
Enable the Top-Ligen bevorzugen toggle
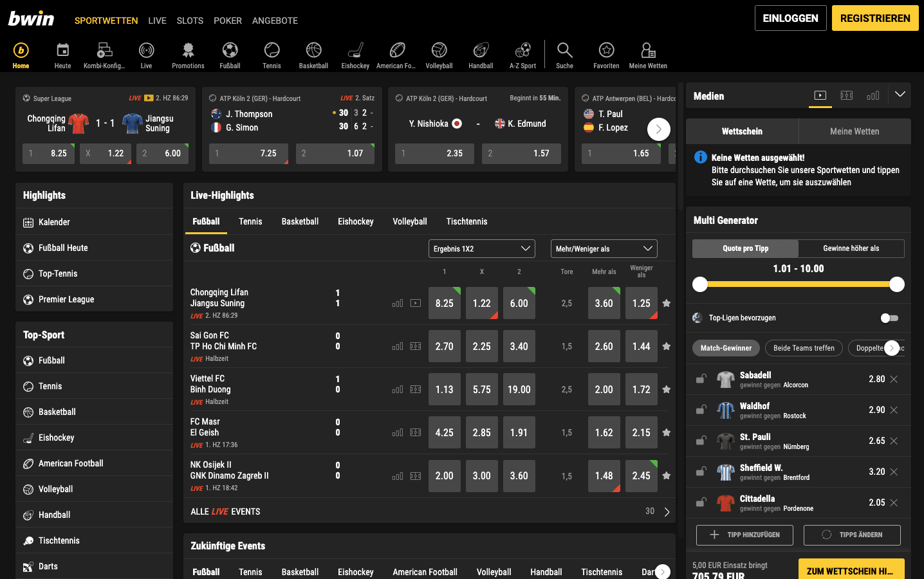(x=890, y=317)
